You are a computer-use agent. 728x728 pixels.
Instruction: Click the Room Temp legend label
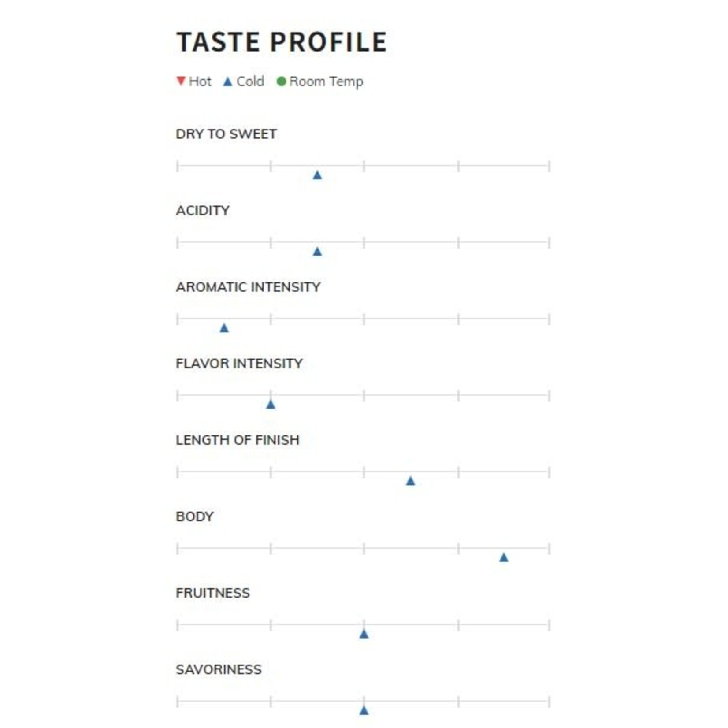[326, 82]
